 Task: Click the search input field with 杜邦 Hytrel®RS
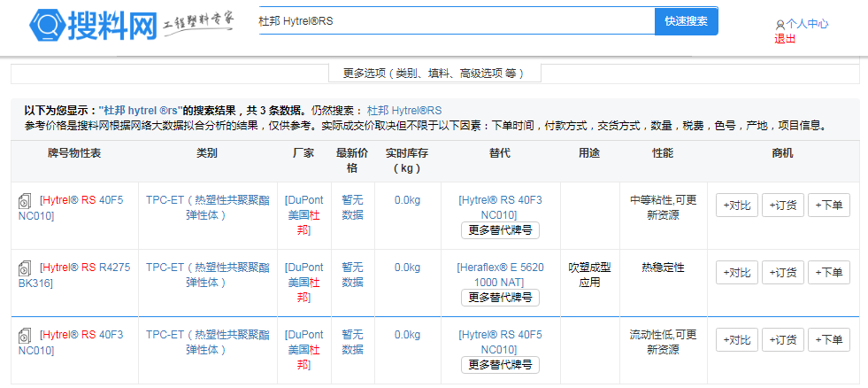click(453, 20)
